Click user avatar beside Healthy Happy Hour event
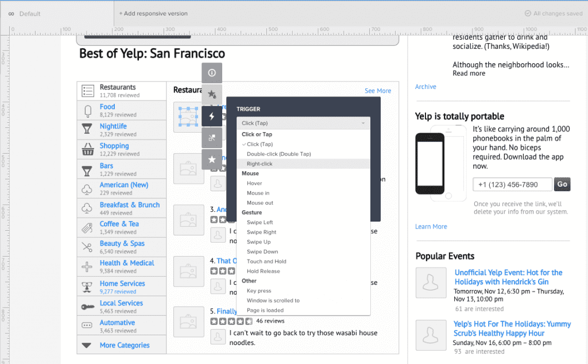Viewport: 588px width, 364px height. point(431,335)
